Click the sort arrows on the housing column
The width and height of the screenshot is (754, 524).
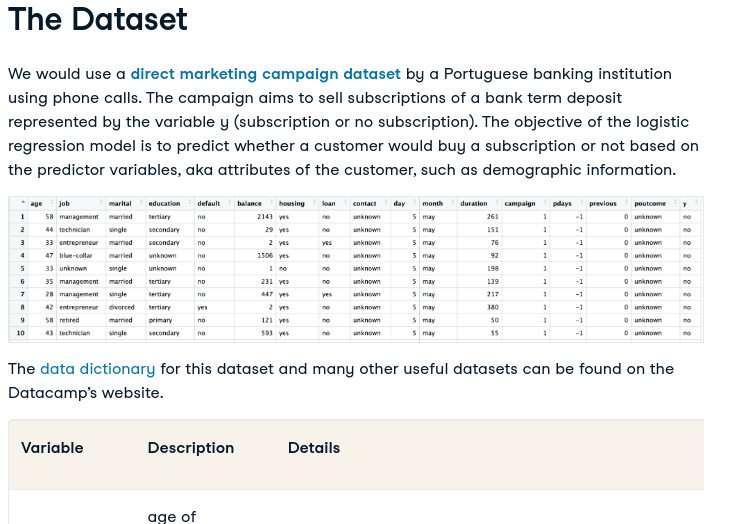click(314, 202)
